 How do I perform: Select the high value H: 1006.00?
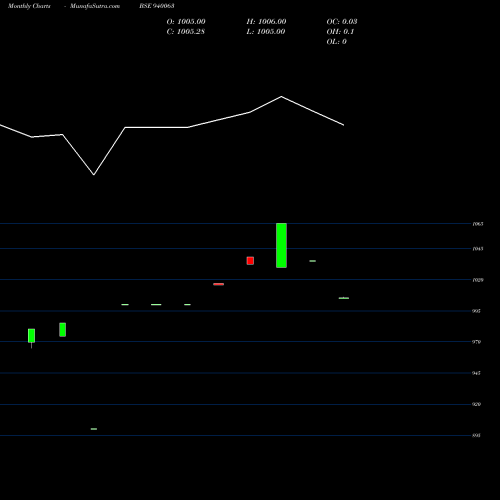[266, 22]
